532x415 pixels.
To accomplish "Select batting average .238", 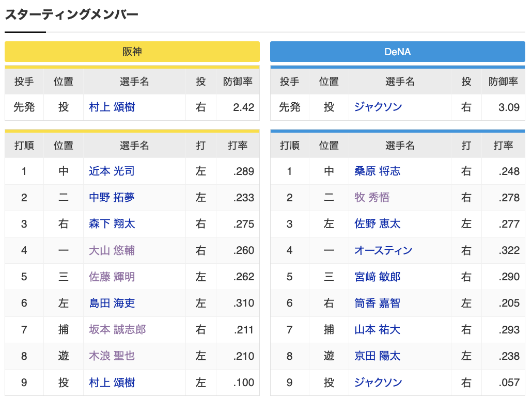I will [509, 356].
